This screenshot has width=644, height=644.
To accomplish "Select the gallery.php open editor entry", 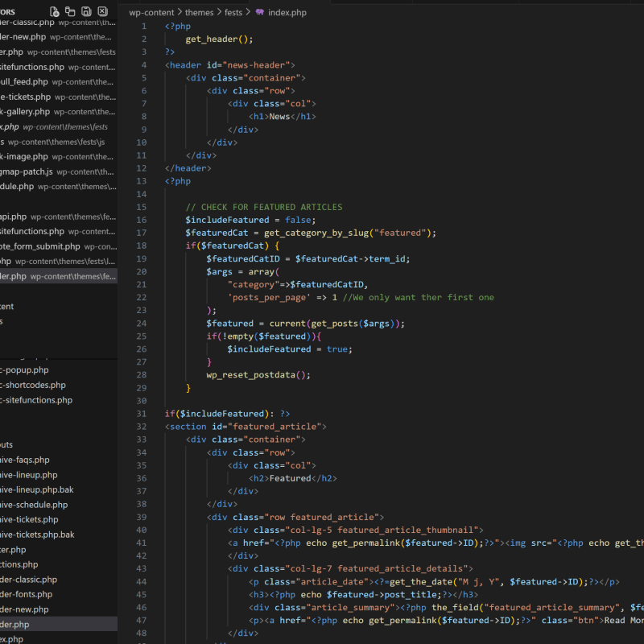I will pos(24,112).
